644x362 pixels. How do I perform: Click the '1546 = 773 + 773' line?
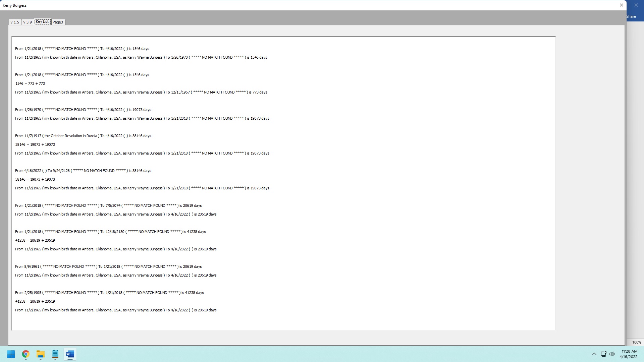click(x=30, y=83)
